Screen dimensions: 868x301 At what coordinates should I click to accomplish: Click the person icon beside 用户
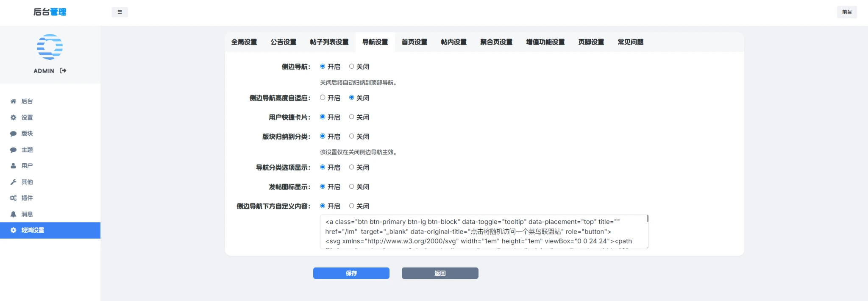coord(13,166)
